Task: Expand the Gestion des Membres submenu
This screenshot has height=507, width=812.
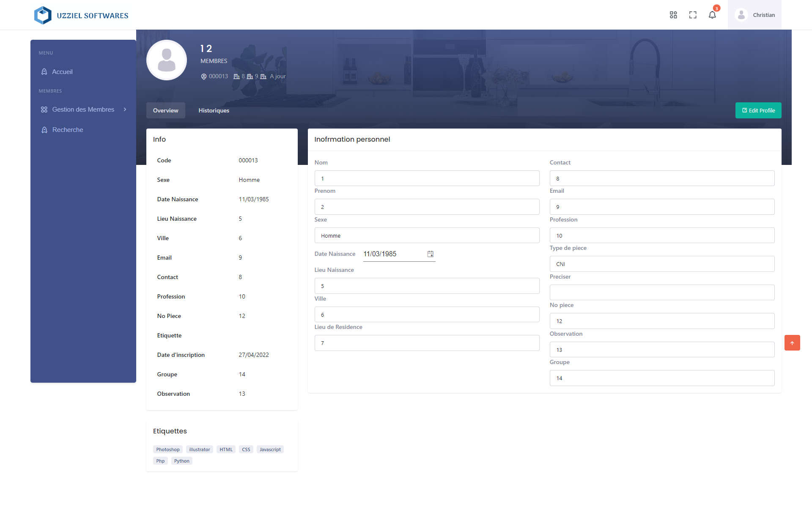Action: pyautogui.click(x=83, y=110)
